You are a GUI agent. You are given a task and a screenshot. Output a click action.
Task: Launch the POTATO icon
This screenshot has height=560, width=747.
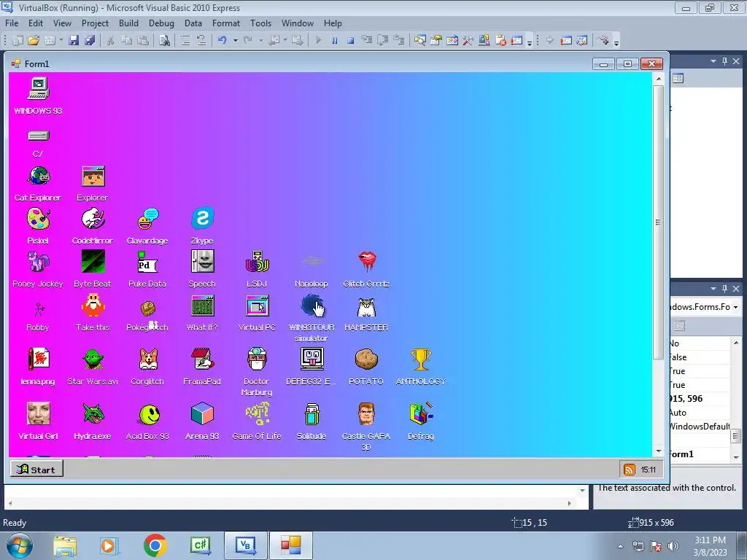[x=367, y=359]
